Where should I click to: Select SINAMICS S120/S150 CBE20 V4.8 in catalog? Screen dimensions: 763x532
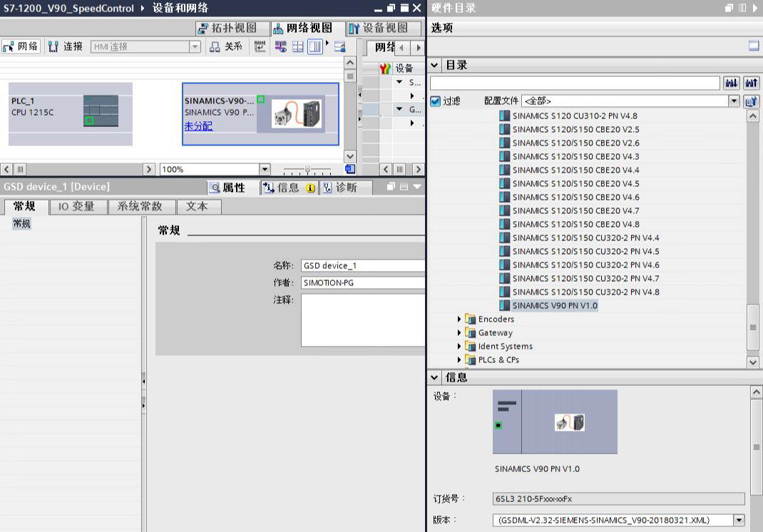click(575, 225)
